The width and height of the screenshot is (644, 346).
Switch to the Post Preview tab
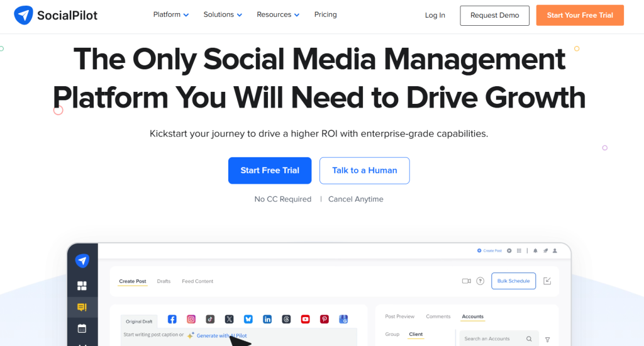point(399,316)
